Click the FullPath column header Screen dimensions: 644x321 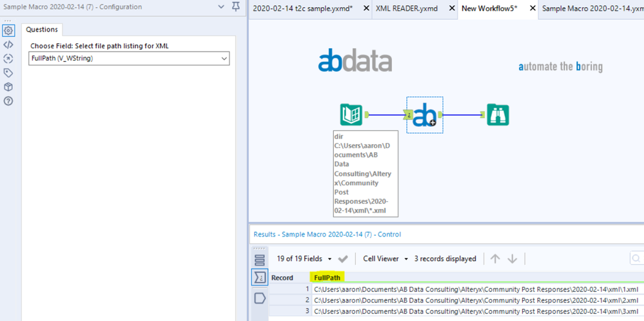coord(327,277)
